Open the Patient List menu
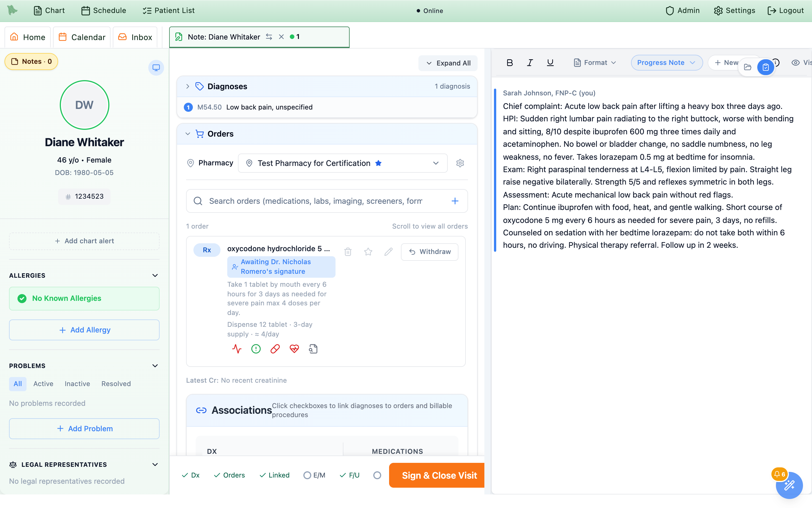The height and width of the screenshot is (508, 812). point(168,10)
